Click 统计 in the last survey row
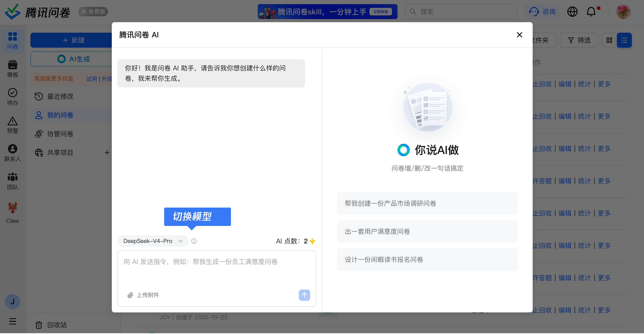 pyautogui.click(x=585, y=310)
